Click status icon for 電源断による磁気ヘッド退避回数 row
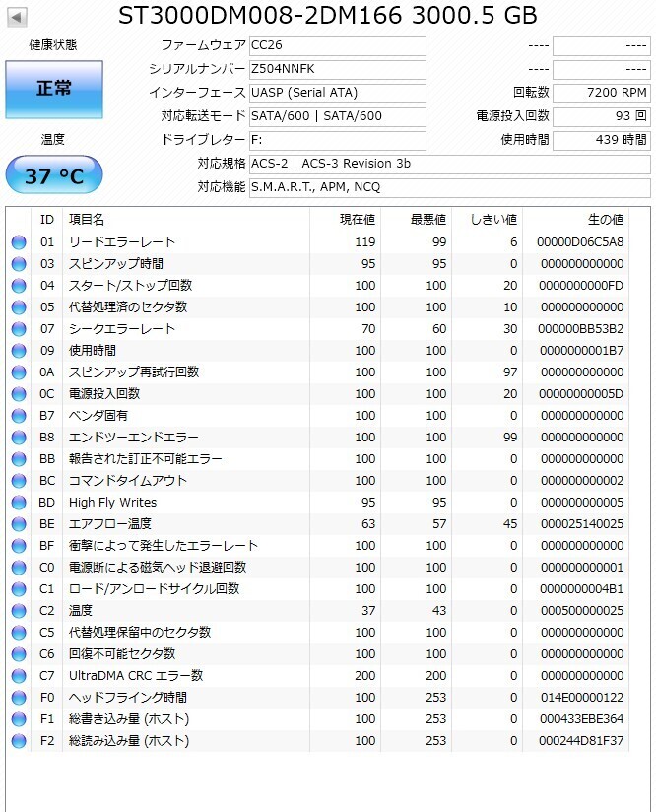Screen dimensions: 656x812 pos(19,568)
